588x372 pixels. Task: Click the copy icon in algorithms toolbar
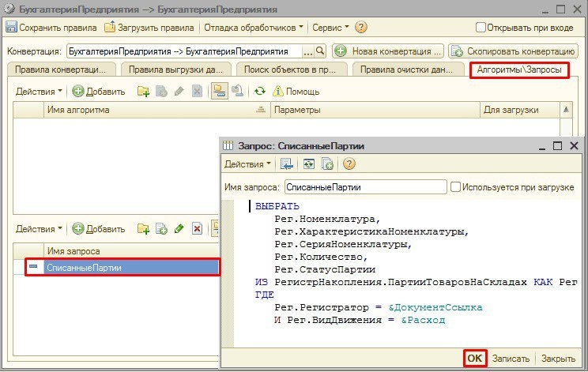pos(161,92)
